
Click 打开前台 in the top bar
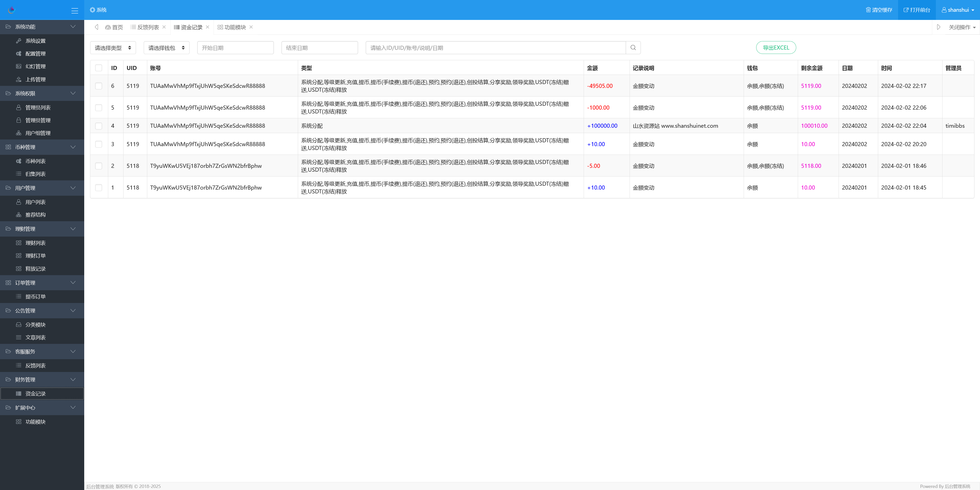point(916,10)
